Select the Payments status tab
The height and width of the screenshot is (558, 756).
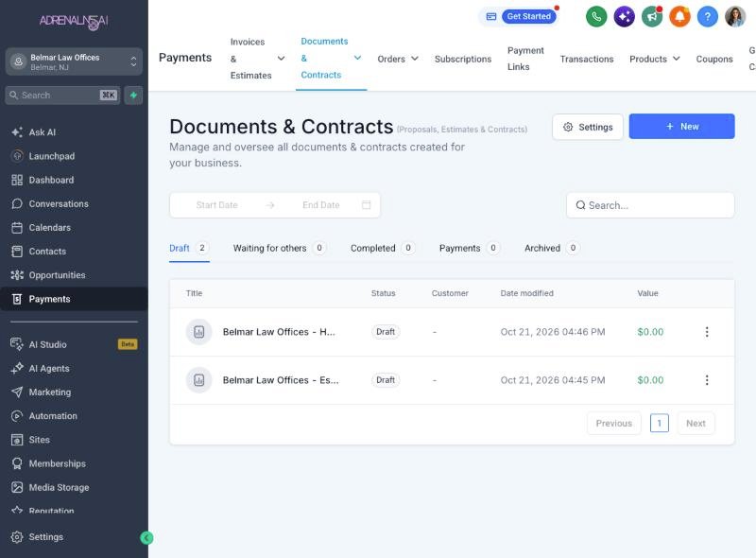point(469,248)
